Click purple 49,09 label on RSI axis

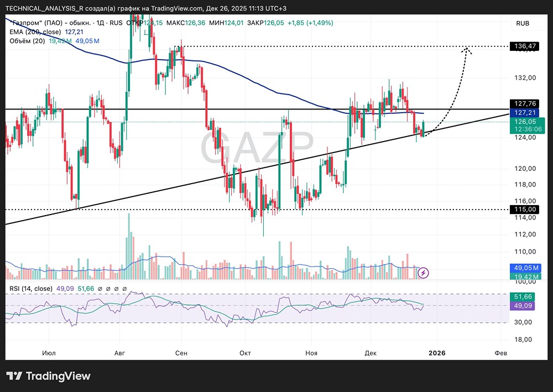523,306
